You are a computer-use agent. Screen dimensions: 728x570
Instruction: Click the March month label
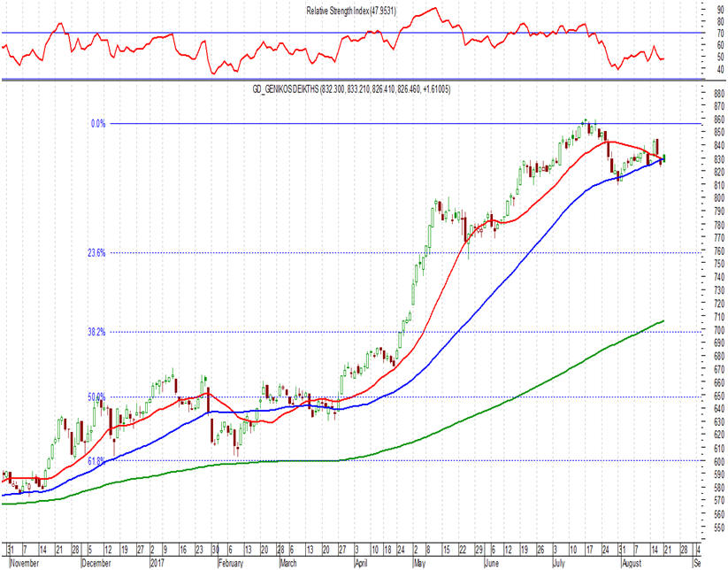point(287,563)
